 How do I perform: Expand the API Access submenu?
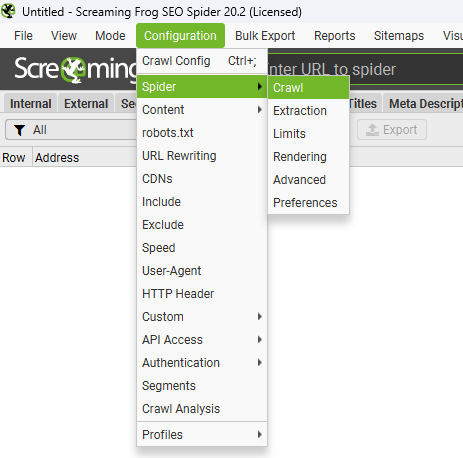pos(202,340)
